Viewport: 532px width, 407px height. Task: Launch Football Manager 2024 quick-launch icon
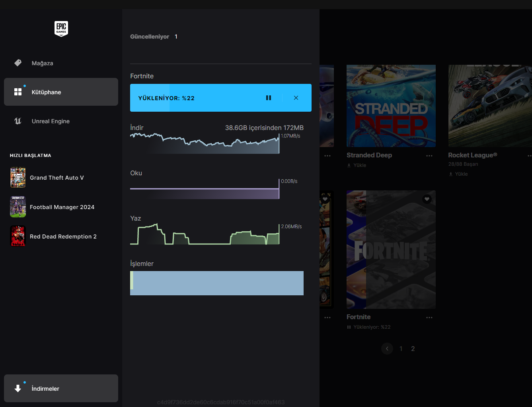tap(18, 207)
